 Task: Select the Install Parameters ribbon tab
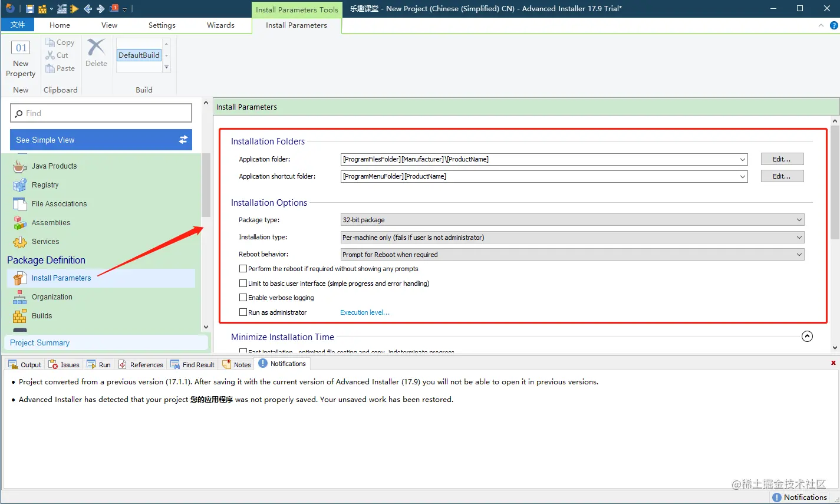click(x=297, y=25)
